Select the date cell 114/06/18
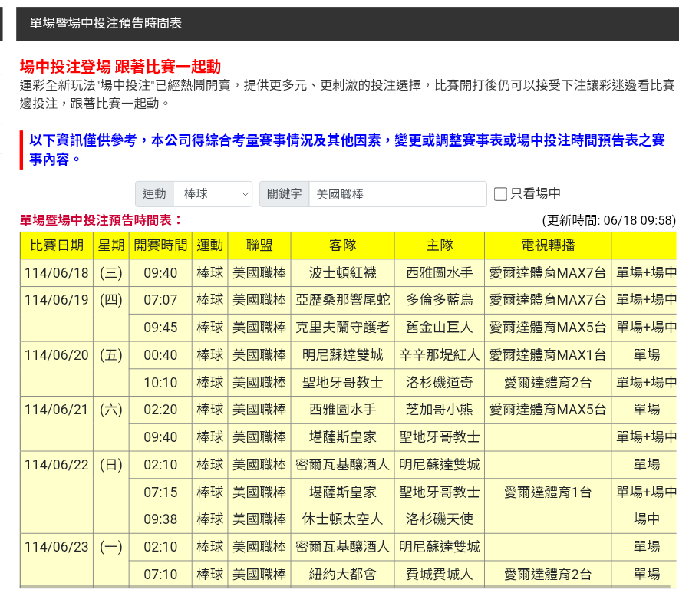Screen dimensions: 679x616 [x=57, y=273]
